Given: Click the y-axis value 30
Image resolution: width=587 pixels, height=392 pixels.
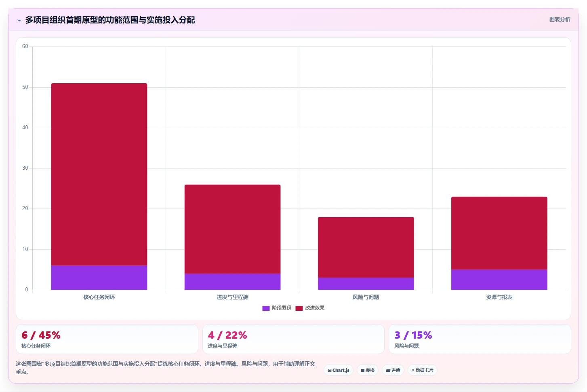Looking at the screenshot, I should coord(25,168).
